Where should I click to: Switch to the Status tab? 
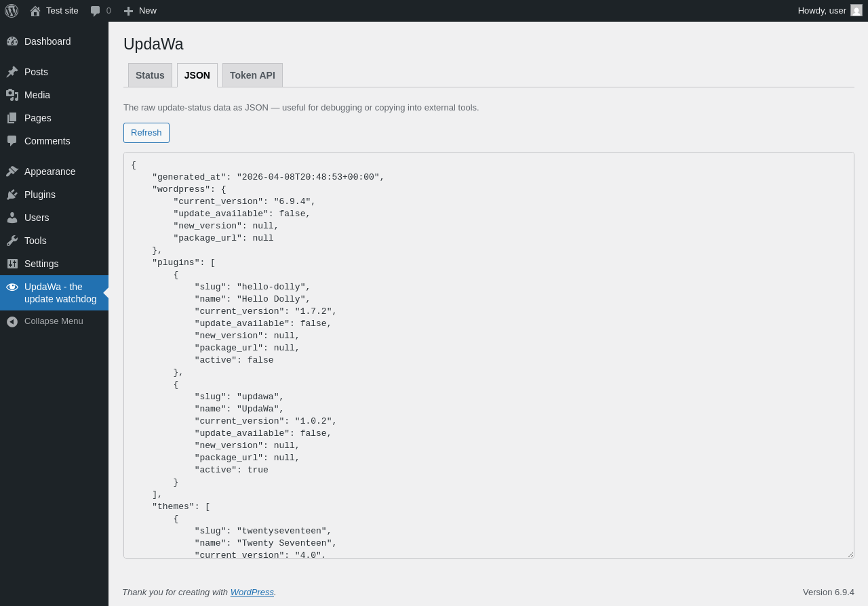pos(150,75)
